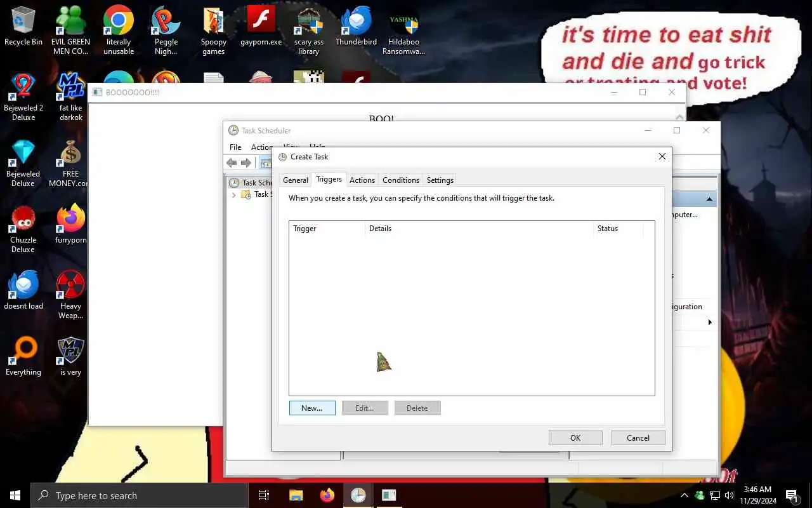
Task: Click the taskbar search box
Action: (x=140, y=495)
